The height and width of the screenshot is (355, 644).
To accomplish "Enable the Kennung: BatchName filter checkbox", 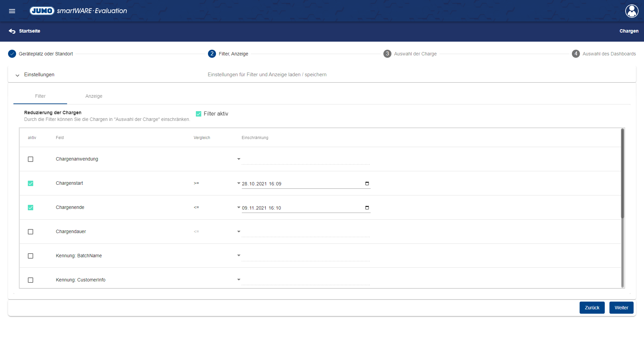I will (31, 256).
